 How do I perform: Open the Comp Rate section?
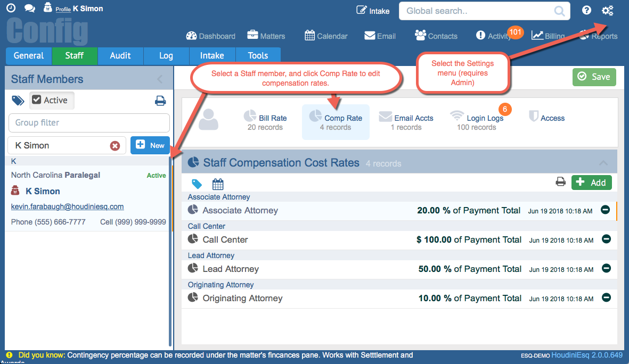[336, 122]
